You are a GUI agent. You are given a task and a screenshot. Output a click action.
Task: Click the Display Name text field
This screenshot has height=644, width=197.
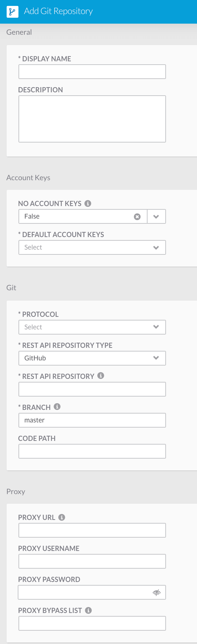point(92,72)
